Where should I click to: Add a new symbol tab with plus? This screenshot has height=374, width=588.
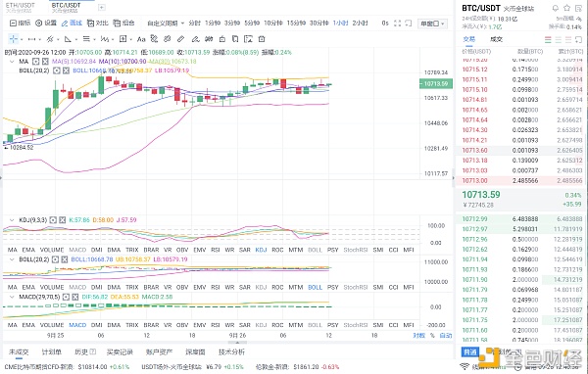pos(102,8)
